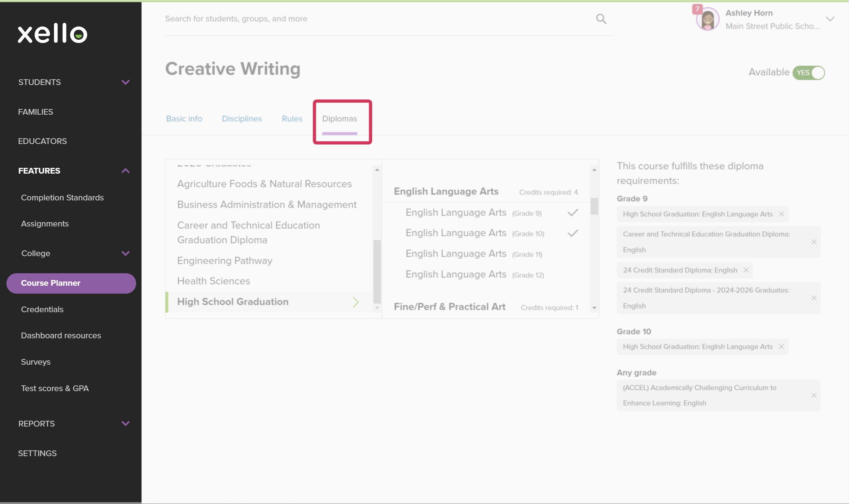
Task: Uncheck English Language Arts Grade 9
Action: (x=573, y=213)
